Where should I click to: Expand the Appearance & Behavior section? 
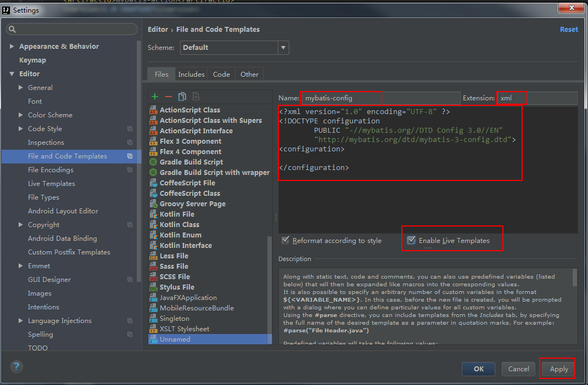point(12,46)
